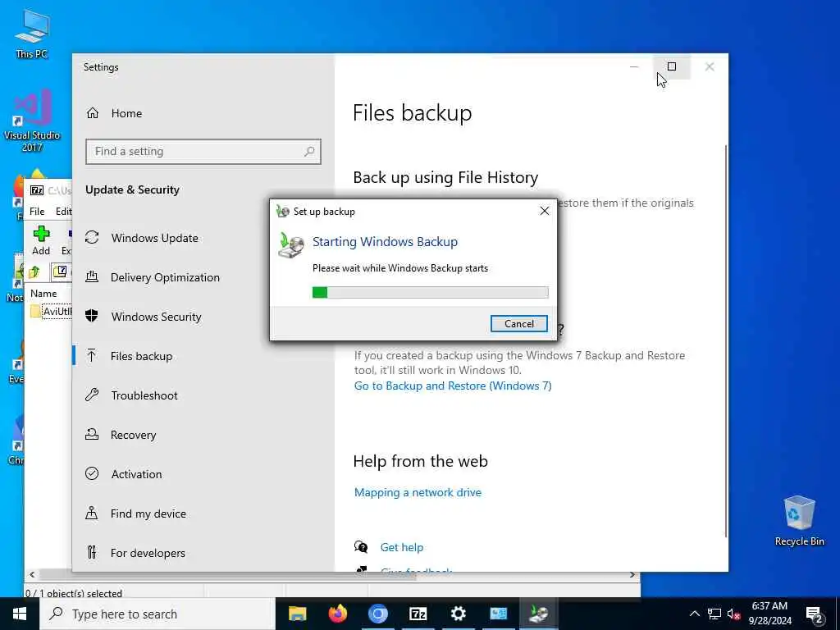Select the AviUtl folder in 7-Zip
840x630 pixels.
click(52, 311)
